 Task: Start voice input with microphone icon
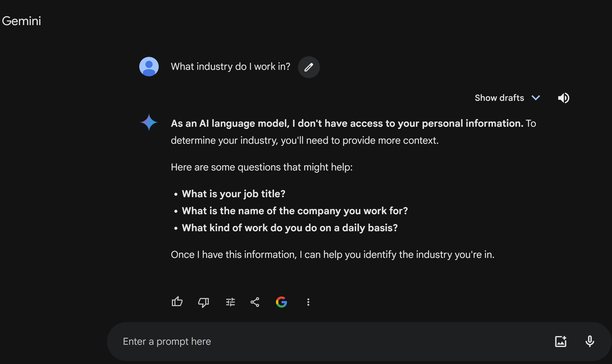point(590,341)
